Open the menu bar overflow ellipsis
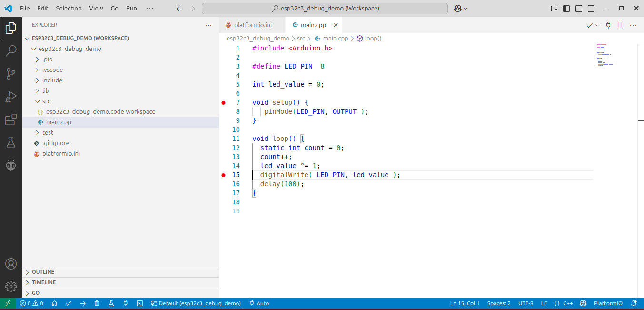Screen dimensions: 644x310 [x=150, y=9]
